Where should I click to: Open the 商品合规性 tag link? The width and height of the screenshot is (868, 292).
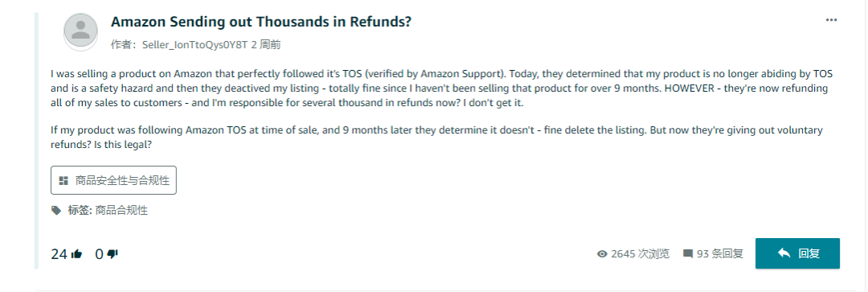[122, 211]
